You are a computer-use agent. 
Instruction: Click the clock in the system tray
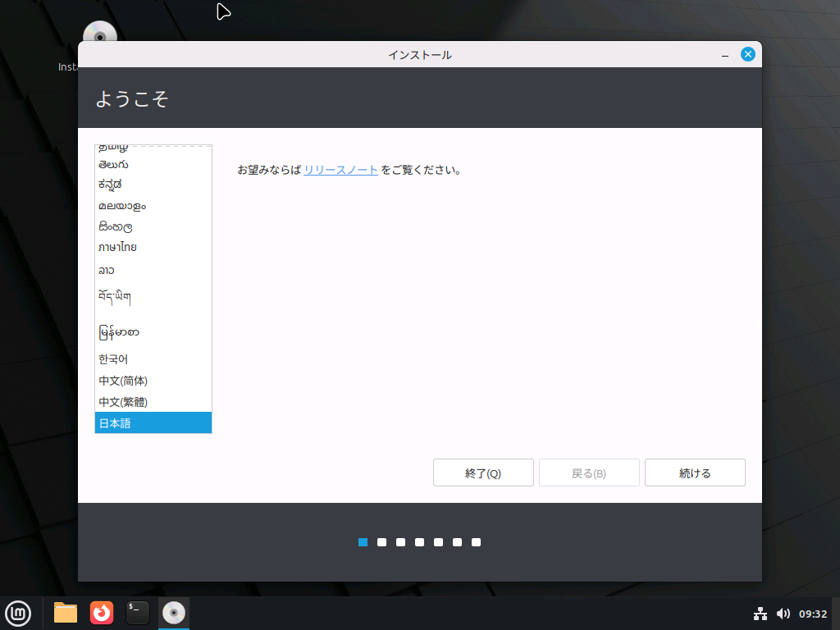[811, 613]
